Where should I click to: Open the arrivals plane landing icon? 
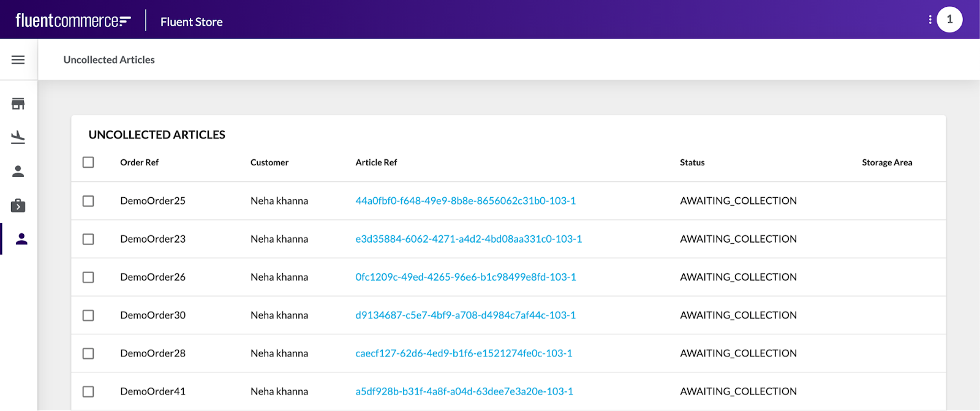[x=18, y=137]
